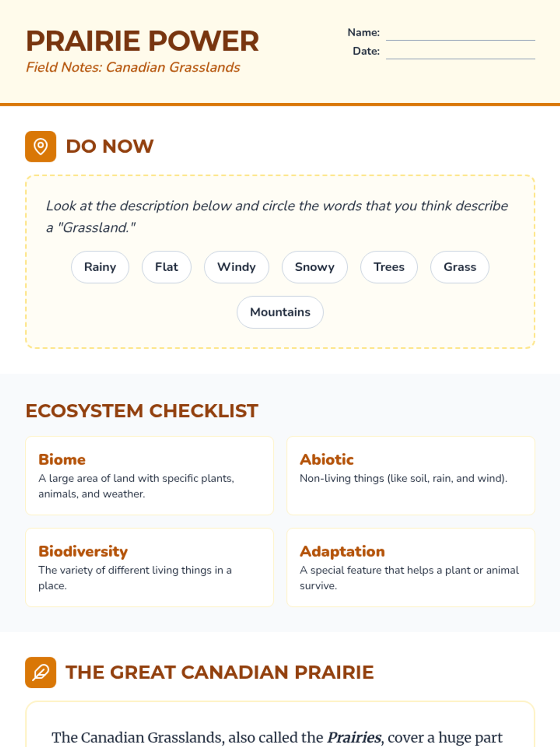
Task: Click the italic Prairies word in passage
Action: coord(354,737)
